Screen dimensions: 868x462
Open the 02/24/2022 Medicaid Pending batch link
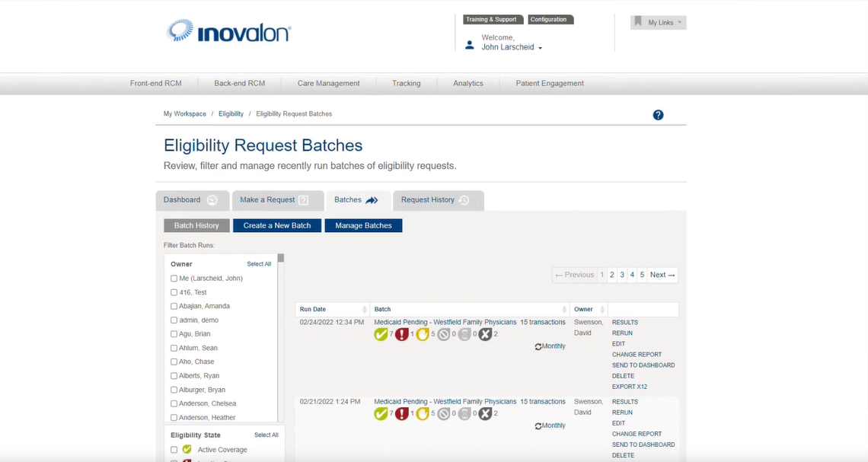click(x=445, y=322)
